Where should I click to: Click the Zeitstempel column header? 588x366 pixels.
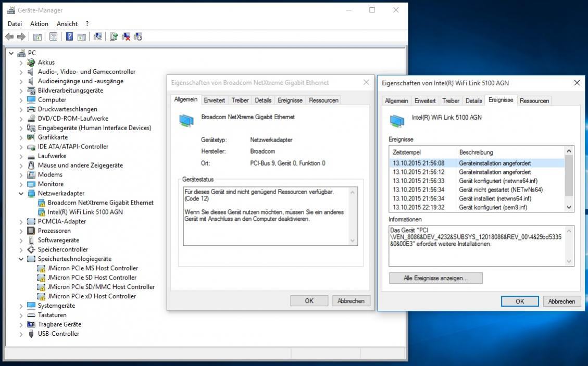[x=422, y=152]
